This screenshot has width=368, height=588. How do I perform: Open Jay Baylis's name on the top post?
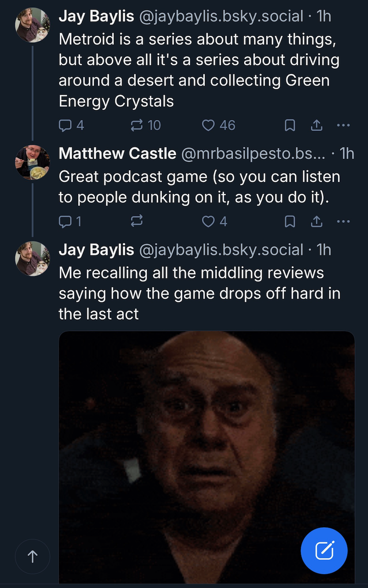pyautogui.click(x=96, y=16)
